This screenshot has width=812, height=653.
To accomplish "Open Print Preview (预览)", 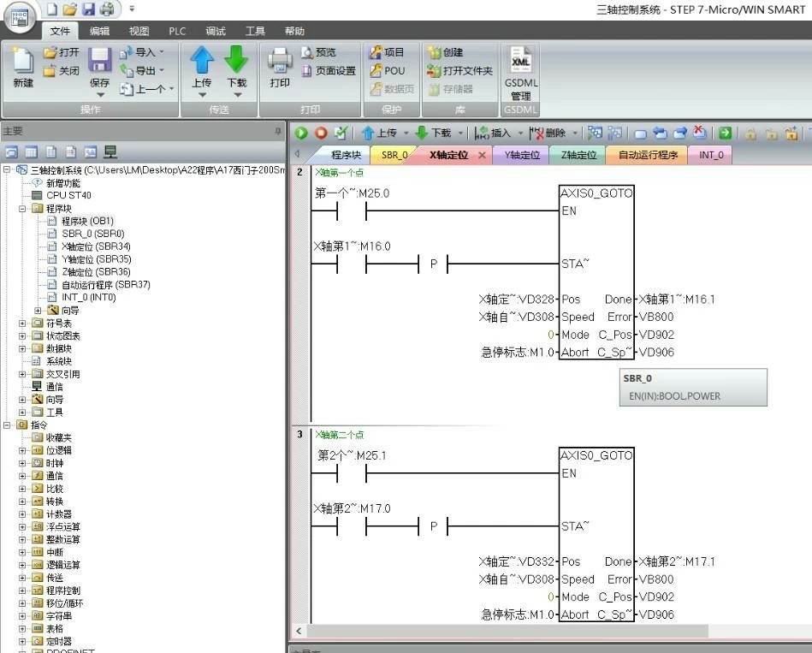I will tap(319, 52).
